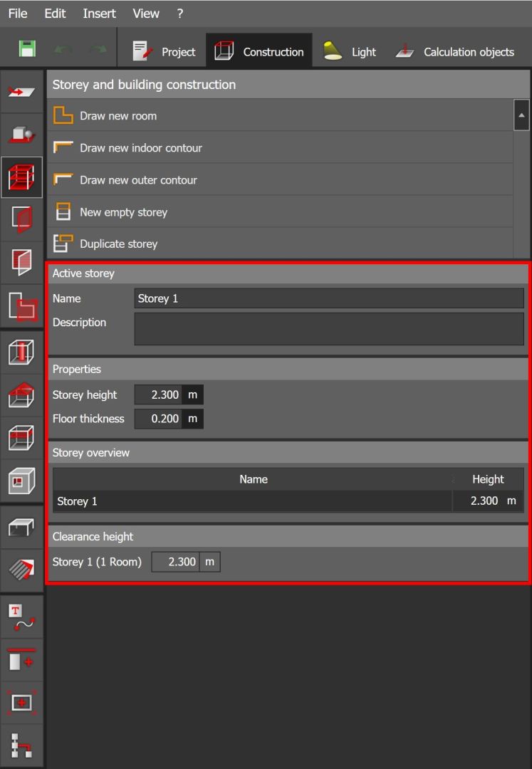This screenshot has height=769, width=532.
Task: Click the empty Description text box
Action: tap(329, 329)
